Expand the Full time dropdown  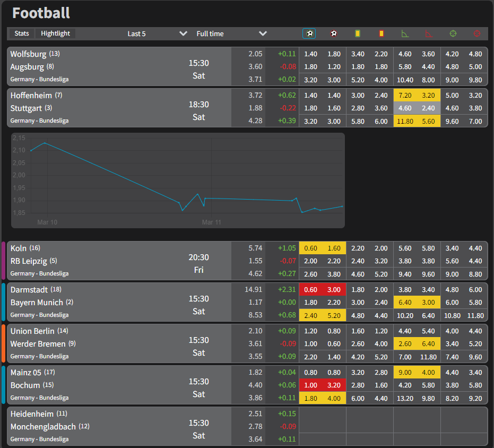tap(231, 34)
